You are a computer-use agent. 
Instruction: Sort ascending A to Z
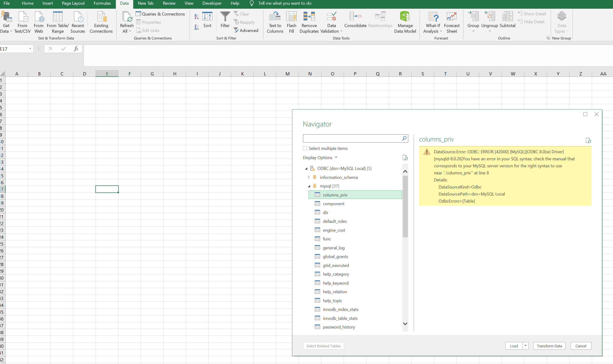(x=196, y=16)
